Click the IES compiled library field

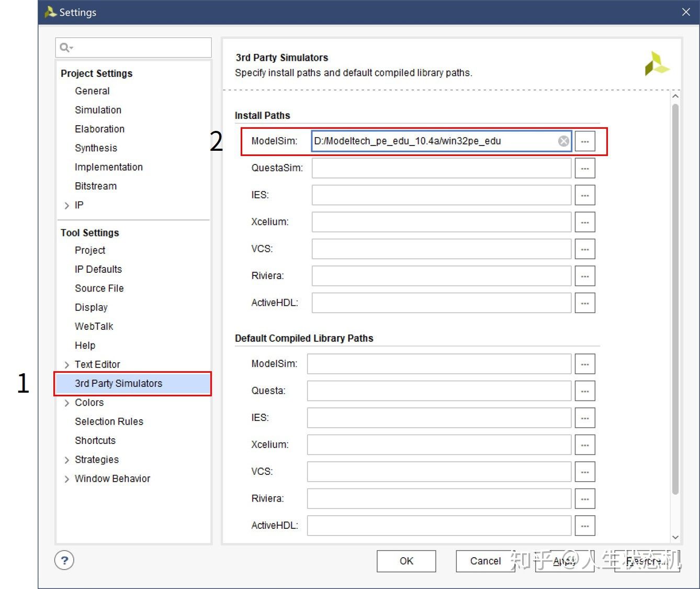[439, 418]
